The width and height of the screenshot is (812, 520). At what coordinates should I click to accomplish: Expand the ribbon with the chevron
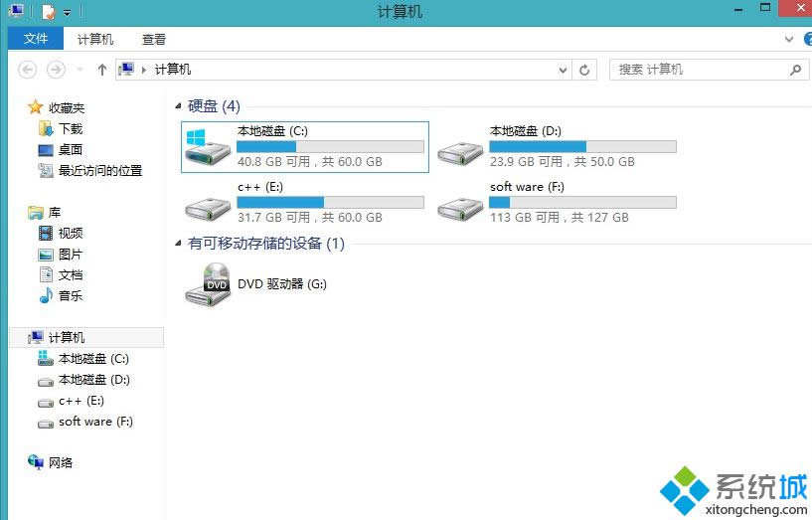click(x=789, y=39)
